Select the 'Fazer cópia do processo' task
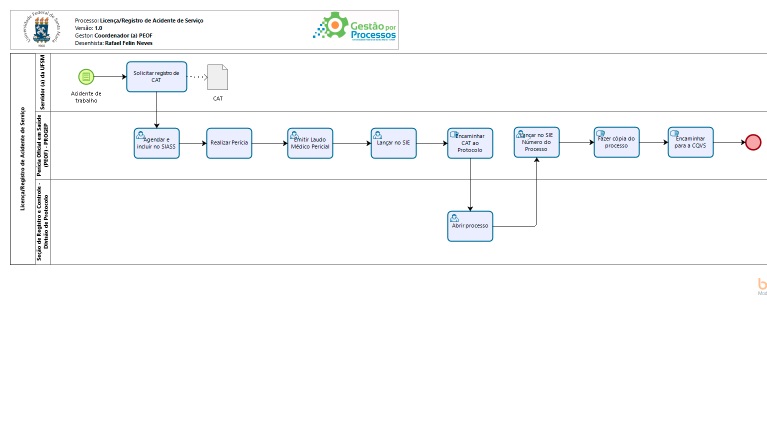The height and width of the screenshot is (432, 767). 616,142
